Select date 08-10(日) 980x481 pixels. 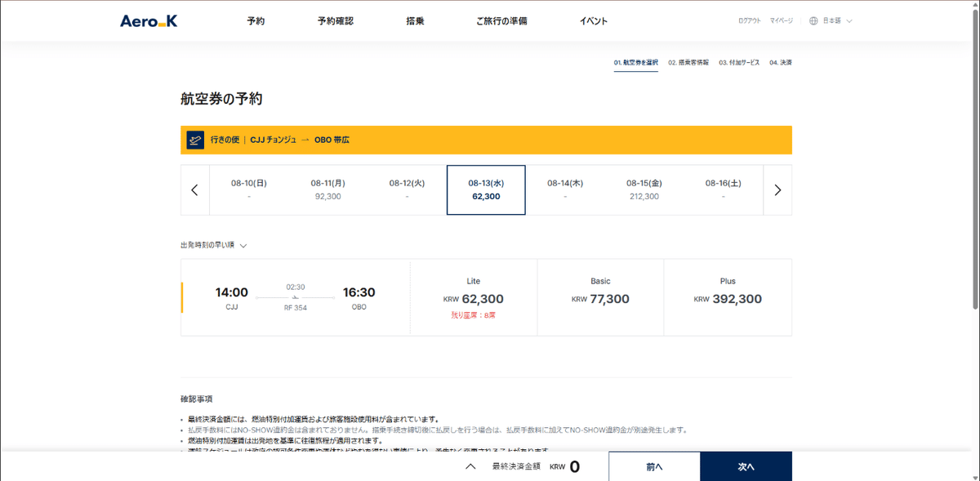249,189
